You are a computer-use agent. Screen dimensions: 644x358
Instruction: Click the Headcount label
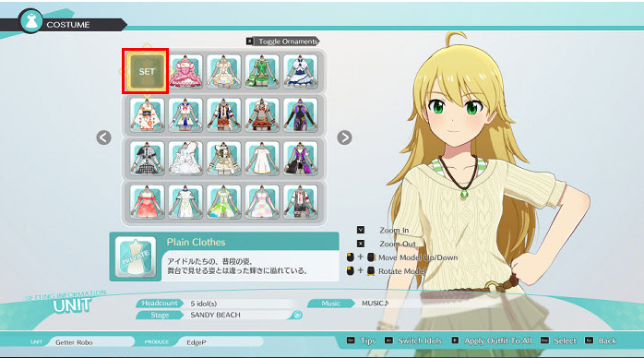pyautogui.click(x=160, y=303)
